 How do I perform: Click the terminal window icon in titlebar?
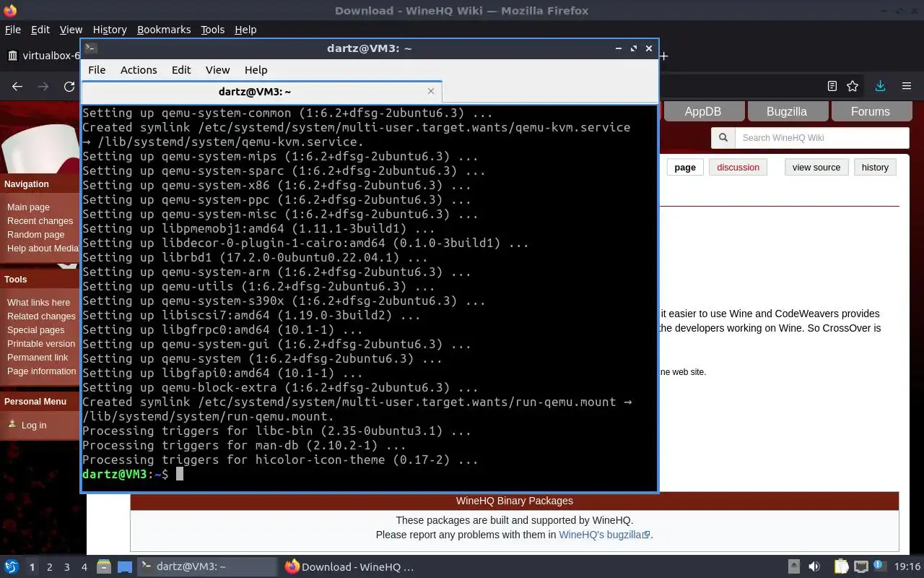coord(90,48)
